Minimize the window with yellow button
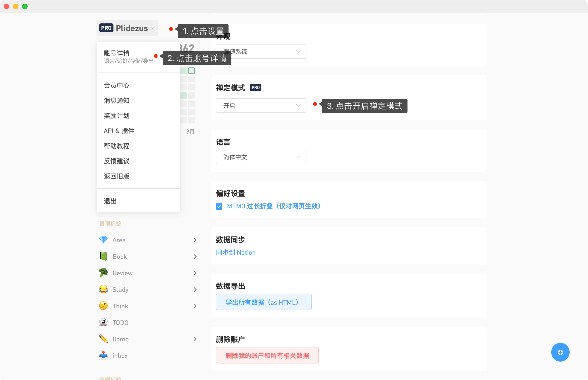 [x=16, y=6]
